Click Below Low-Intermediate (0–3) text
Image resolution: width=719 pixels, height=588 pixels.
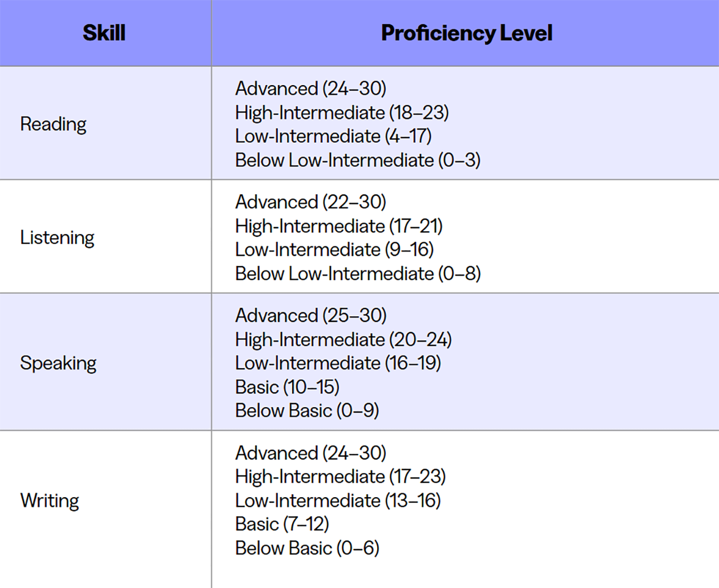click(x=358, y=160)
